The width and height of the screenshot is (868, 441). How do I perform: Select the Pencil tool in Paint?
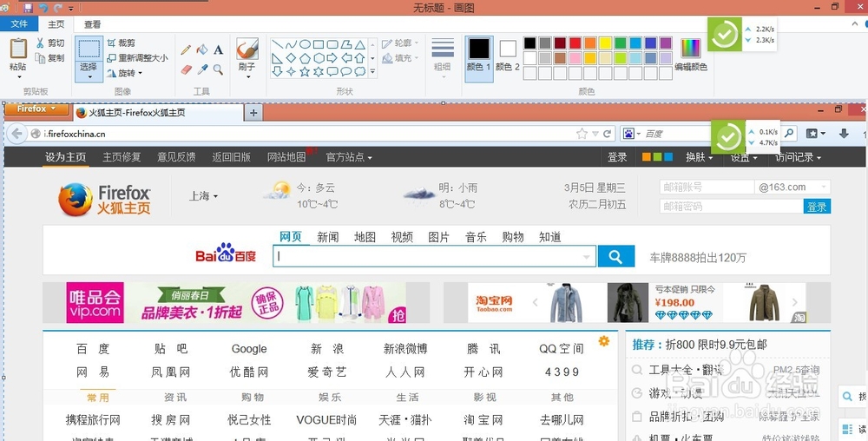click(186, 49)
